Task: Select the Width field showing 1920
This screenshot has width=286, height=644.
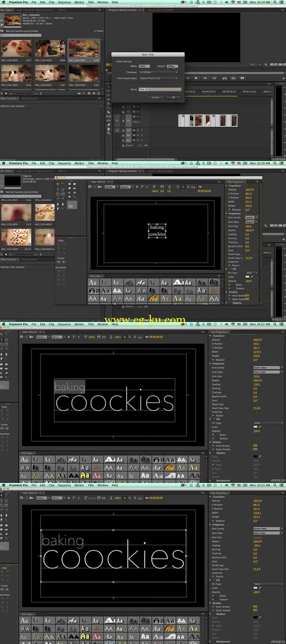Action: coord(145,66)
